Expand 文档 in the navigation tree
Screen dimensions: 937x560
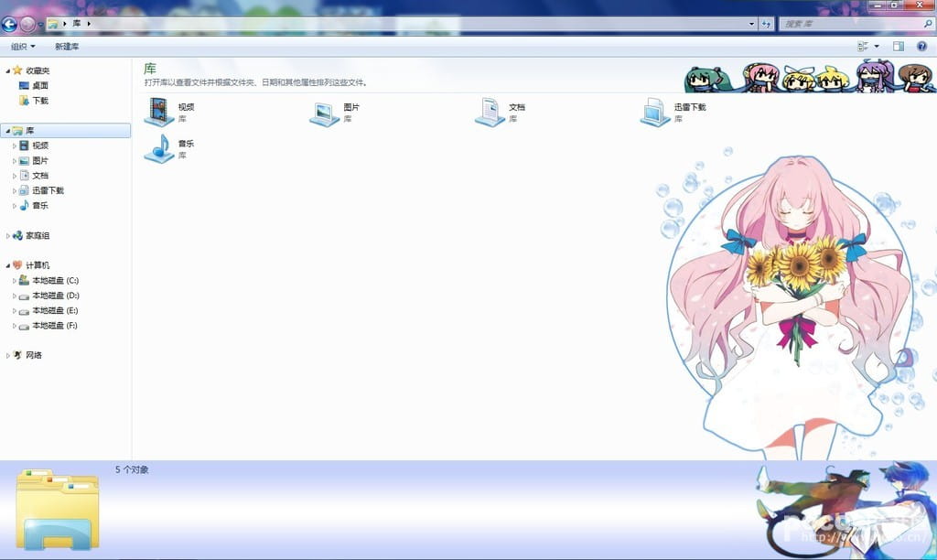point(15,176)
